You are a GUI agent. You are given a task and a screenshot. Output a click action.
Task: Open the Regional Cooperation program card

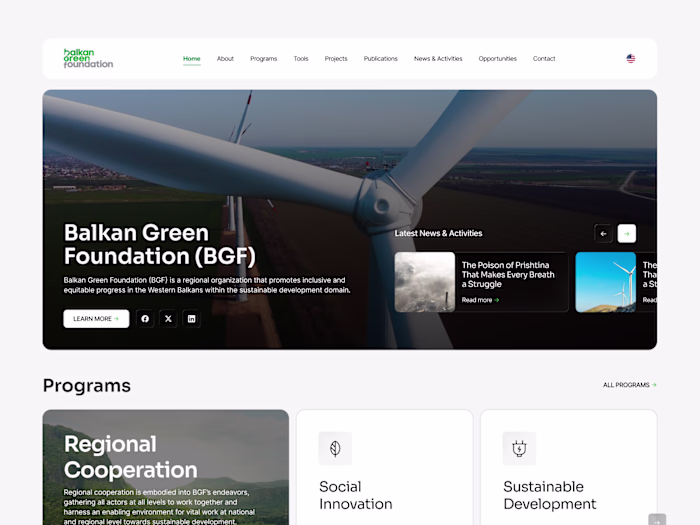(166, 467)
